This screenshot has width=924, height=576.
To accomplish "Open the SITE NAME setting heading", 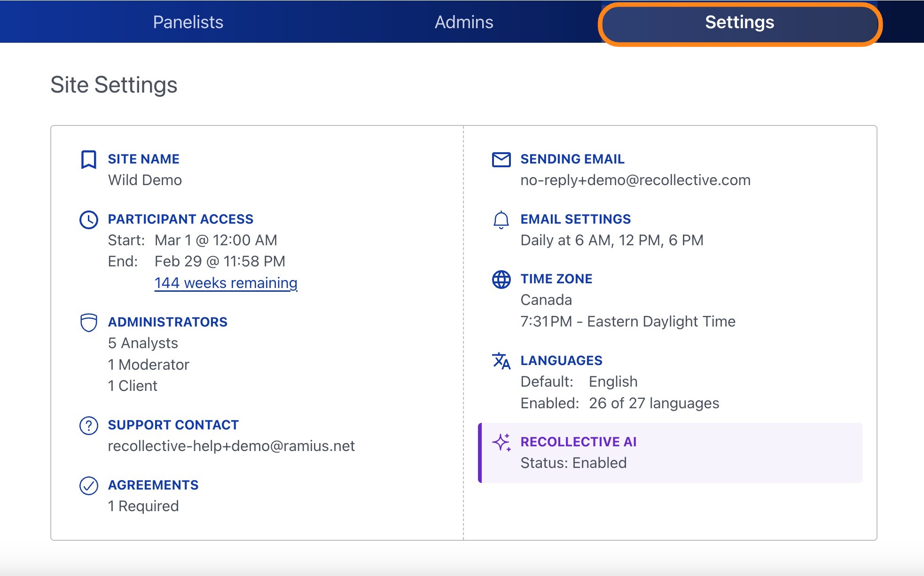I will (143, 159).
